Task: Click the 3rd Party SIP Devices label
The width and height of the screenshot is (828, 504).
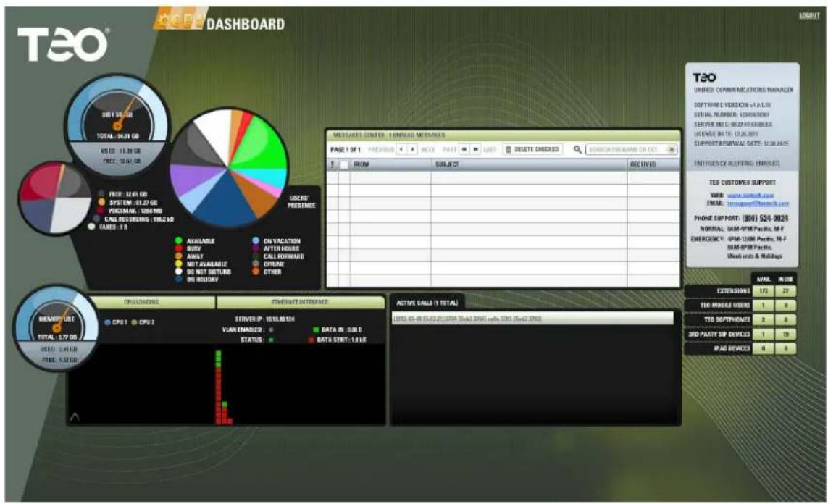Action: point(719,334)
